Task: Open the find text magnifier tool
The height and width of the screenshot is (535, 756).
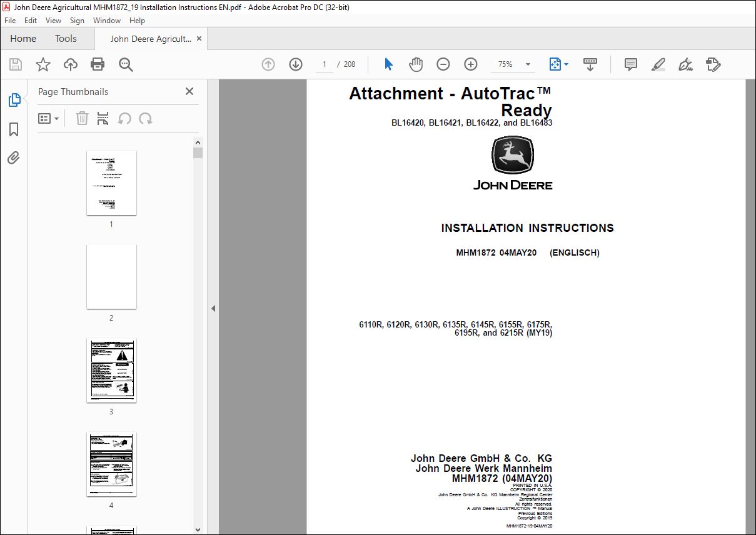Action: pyautogui.click(x=126, y=64)
